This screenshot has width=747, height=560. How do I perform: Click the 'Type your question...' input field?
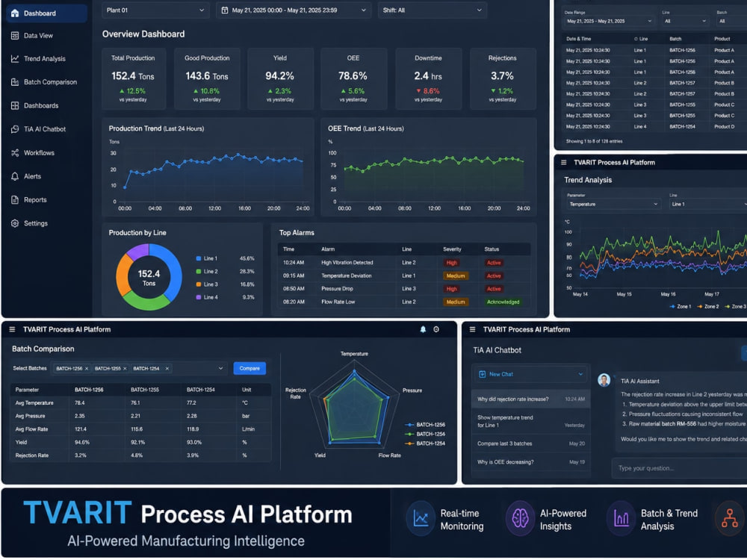(679, 469)
